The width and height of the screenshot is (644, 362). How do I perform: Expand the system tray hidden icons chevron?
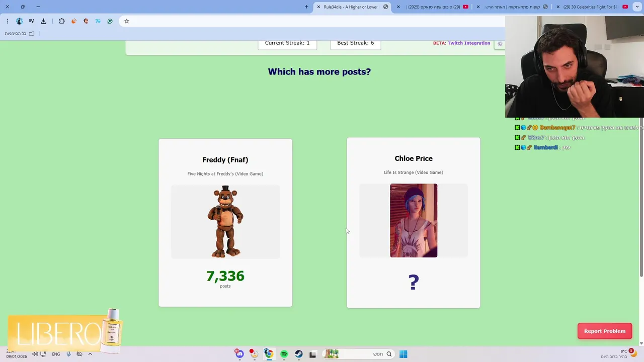pyautogui.click(x=90, y=354)
